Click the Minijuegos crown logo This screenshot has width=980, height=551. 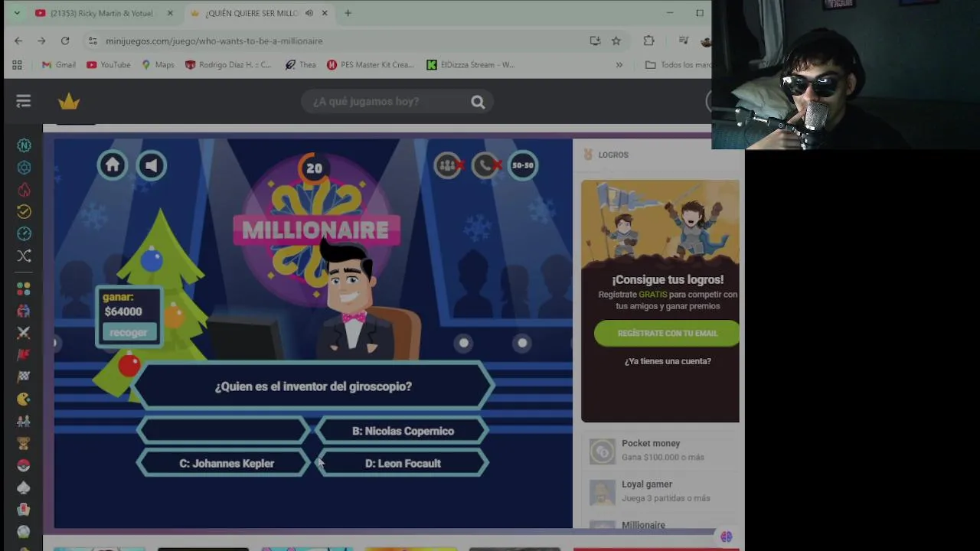[69, 101]
